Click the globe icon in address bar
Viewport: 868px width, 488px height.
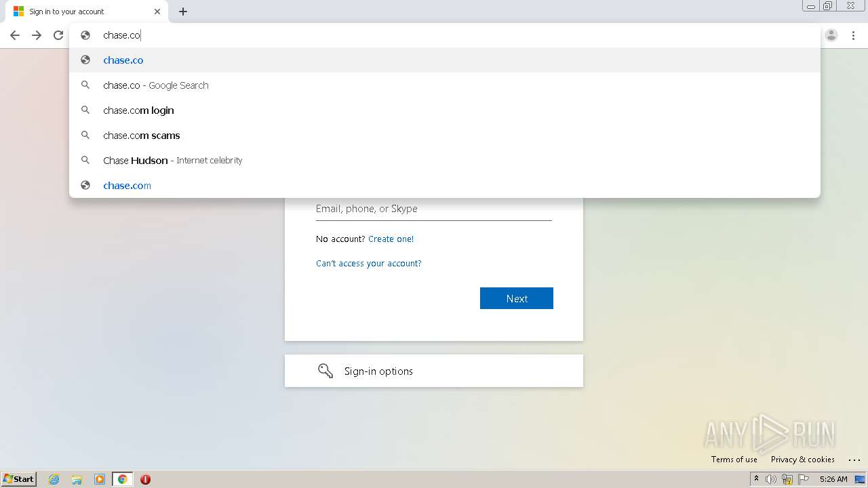pos(85,35)
